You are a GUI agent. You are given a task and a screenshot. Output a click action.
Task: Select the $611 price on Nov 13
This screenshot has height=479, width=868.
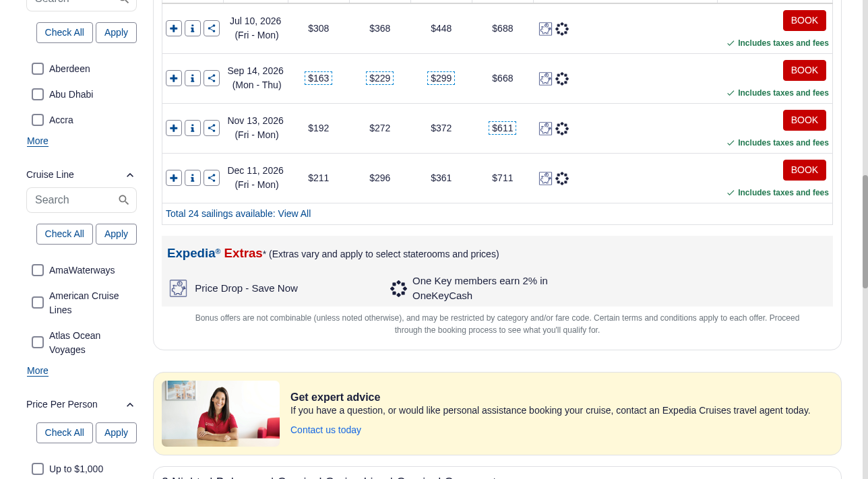(x=502, y=128)
